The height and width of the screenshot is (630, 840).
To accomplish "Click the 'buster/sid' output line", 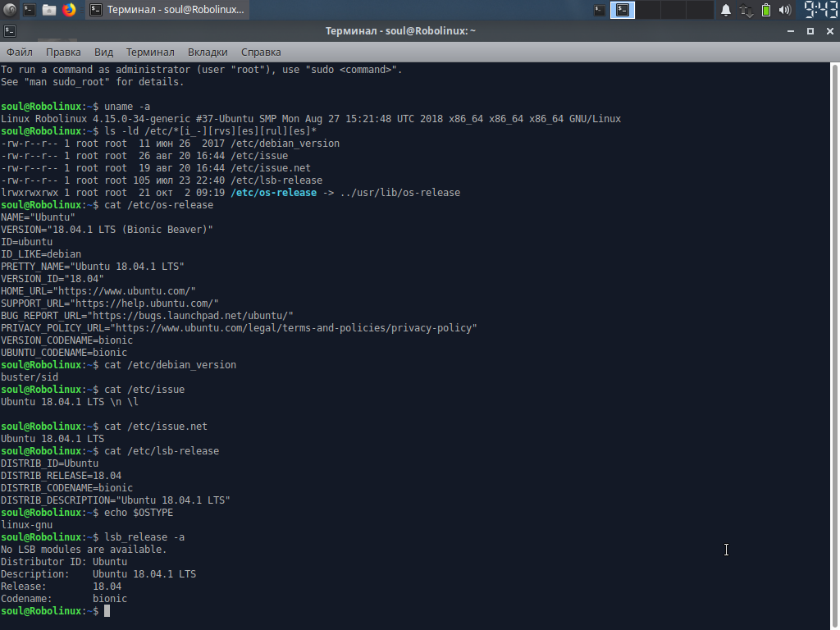I will (x=30, y=377).
